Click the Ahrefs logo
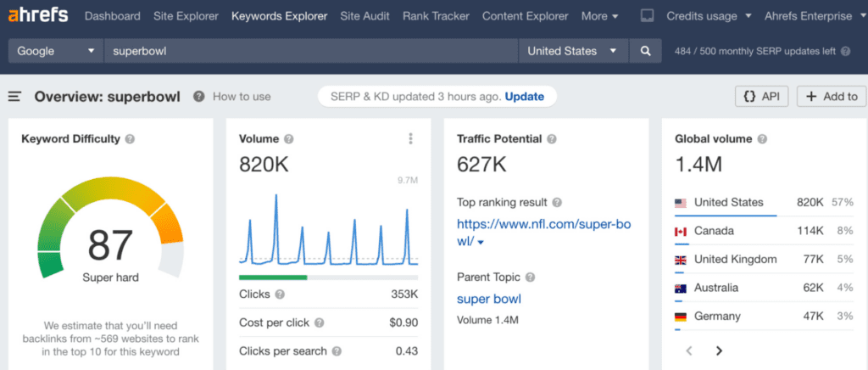Screen dimensions: 868x370 point(38,15)
